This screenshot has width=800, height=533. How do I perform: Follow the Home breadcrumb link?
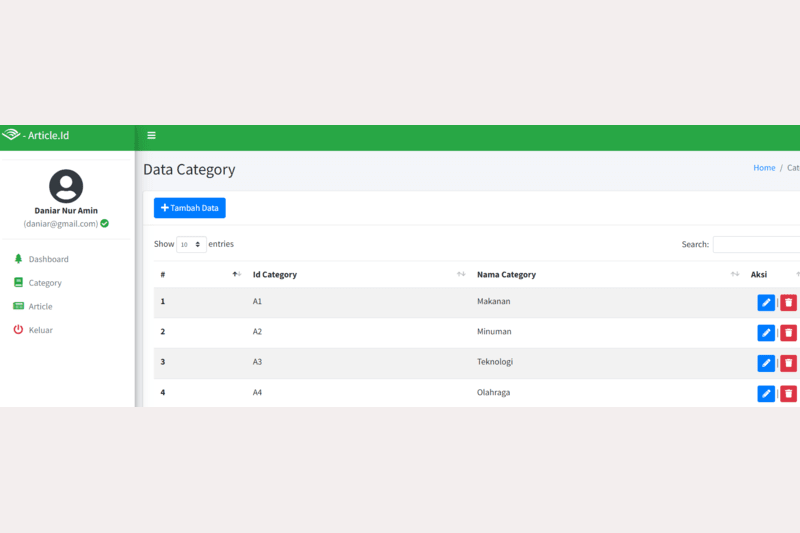[x=764, y=168]
